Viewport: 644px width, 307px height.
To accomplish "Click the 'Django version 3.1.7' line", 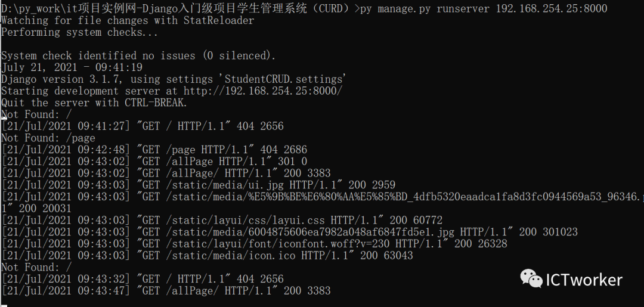I will click(174, 79).
